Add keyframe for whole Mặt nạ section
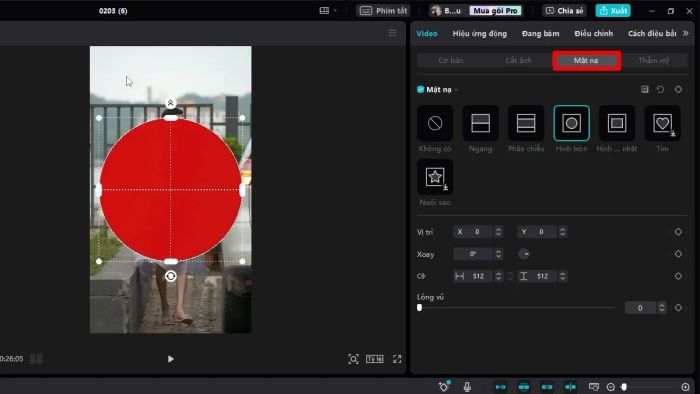This screenshot has height=394, width=700. tap(678, 90)
